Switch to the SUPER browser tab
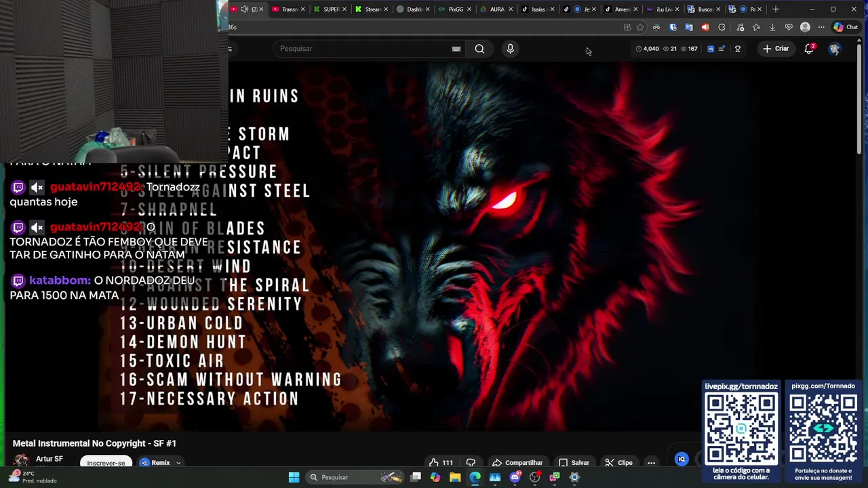This screenshot has width=868, height=488. [x=332, y=9]
